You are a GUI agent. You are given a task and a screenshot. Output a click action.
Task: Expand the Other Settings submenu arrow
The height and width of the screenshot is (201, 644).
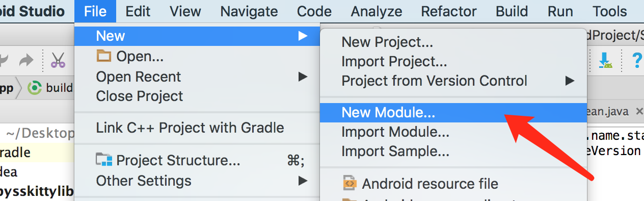click(x=303, y=181)
